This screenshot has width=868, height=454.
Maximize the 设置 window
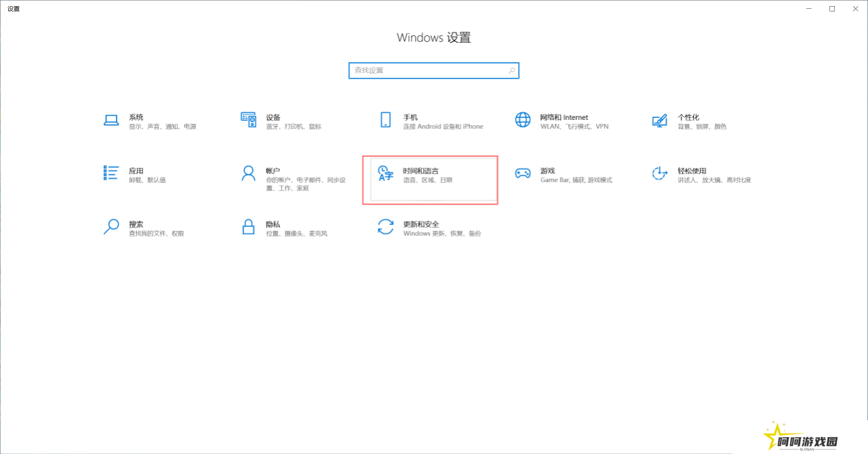click(x=832, y=9)
